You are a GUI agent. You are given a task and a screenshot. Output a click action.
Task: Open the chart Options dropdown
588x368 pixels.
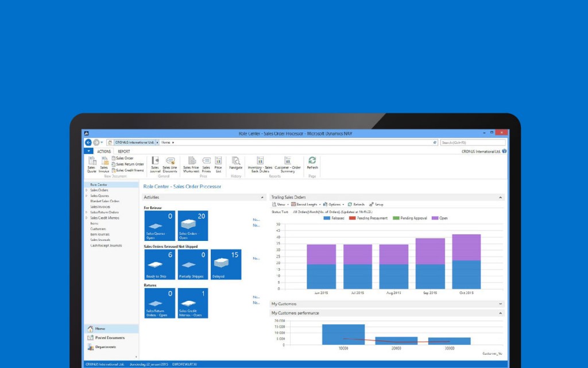point(334,204)
